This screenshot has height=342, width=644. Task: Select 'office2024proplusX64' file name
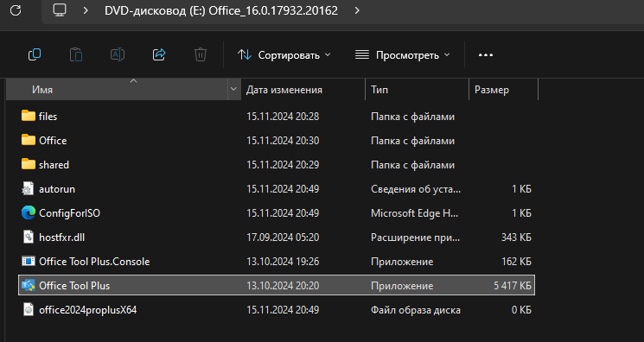coord(88,310)
